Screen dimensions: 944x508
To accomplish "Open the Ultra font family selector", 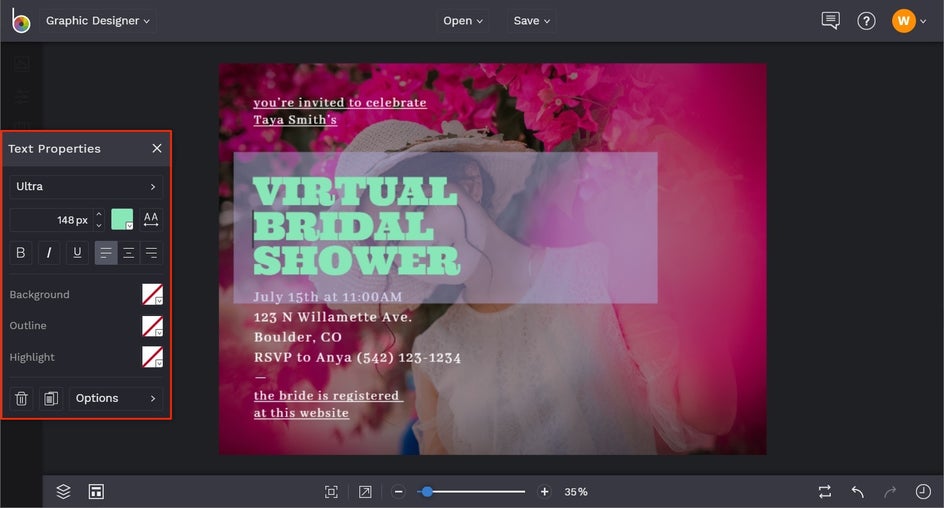I will click(x=86, y=187).
